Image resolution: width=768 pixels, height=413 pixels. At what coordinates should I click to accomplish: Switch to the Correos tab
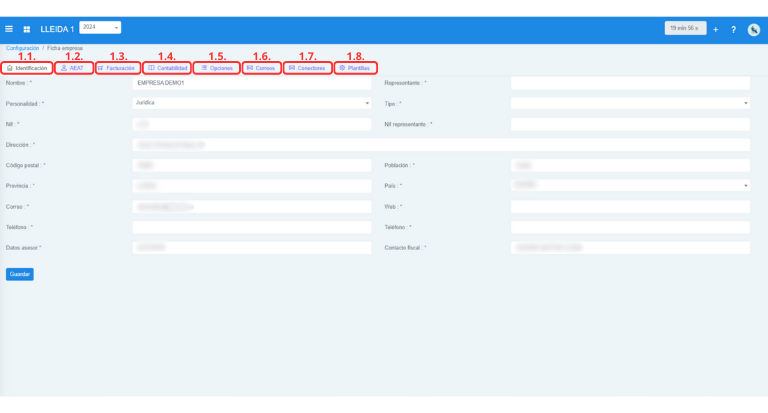[x=262, y=68]
